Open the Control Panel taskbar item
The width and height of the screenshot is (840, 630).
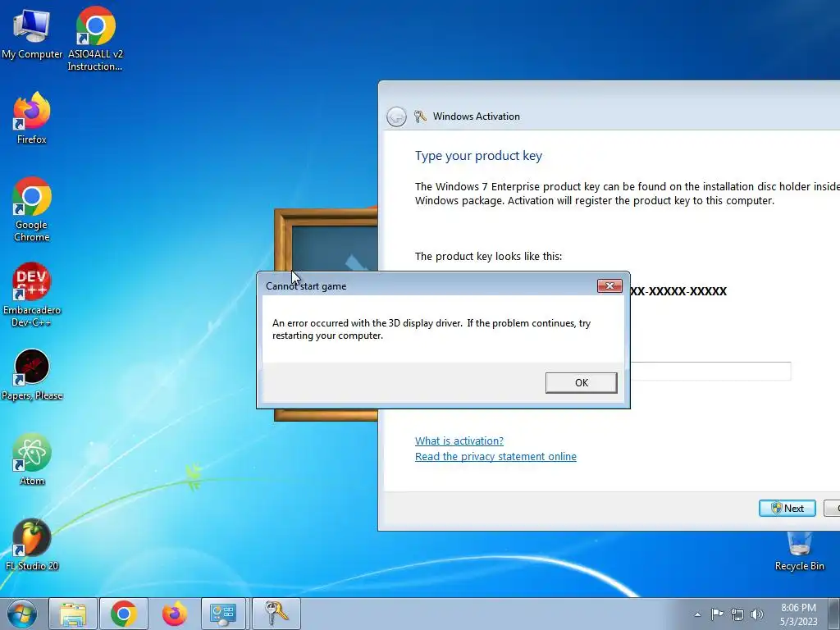(223, 614)
